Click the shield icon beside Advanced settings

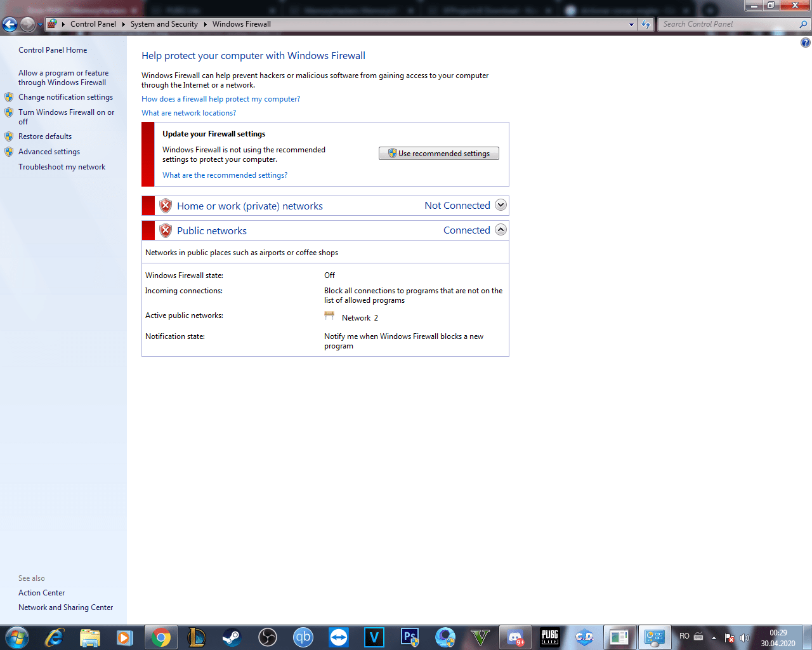pos(9,152)
